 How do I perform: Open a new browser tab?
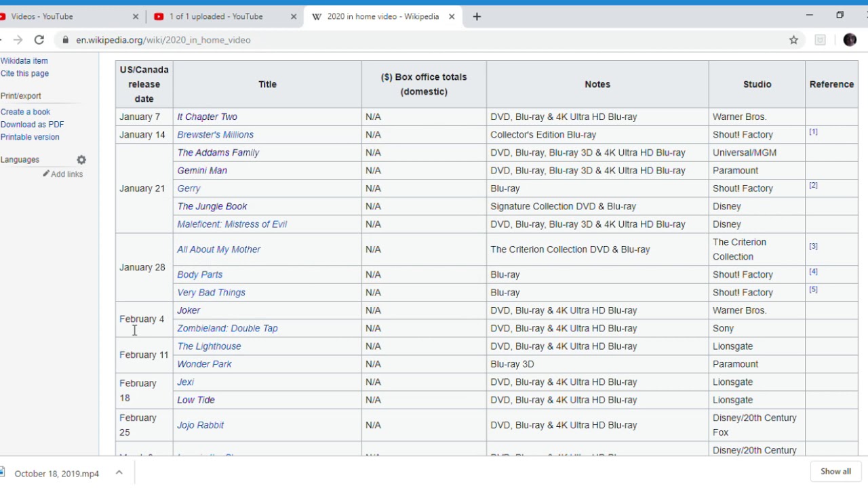pos(477,16)
